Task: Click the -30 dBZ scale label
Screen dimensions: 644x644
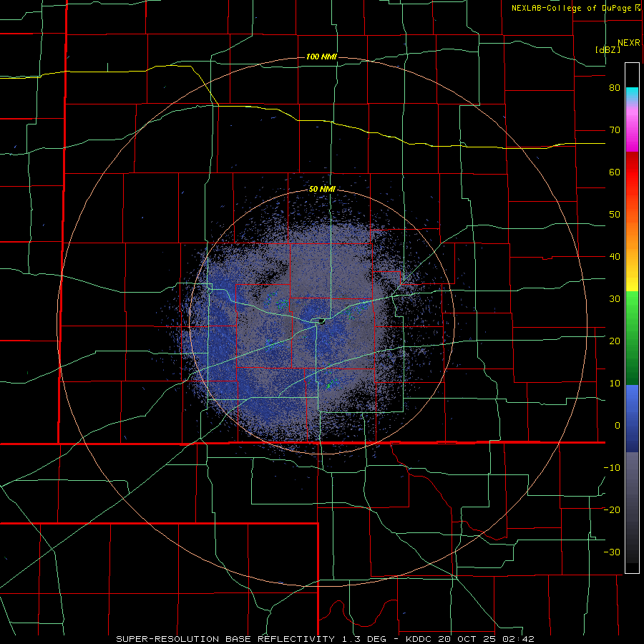Action: point(612,552)
